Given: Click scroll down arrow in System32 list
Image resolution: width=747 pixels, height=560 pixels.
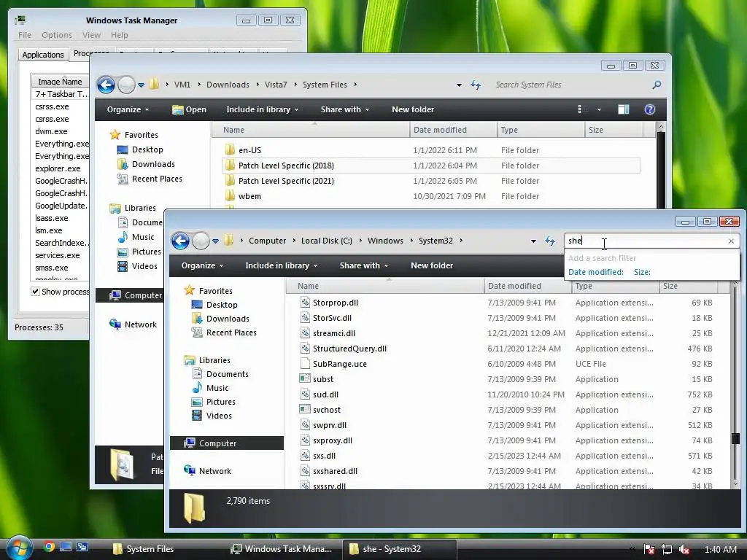Looking at the screenshot, I should click(735, 484).
